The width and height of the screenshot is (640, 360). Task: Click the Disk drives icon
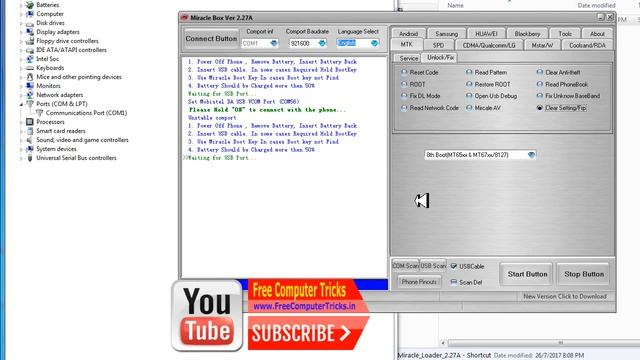point(30,23)
